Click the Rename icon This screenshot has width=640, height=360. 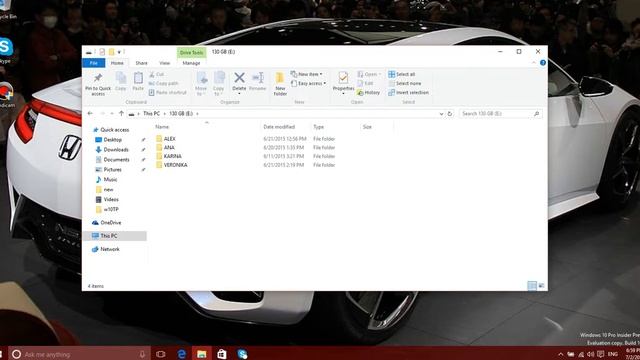point(258,78)
